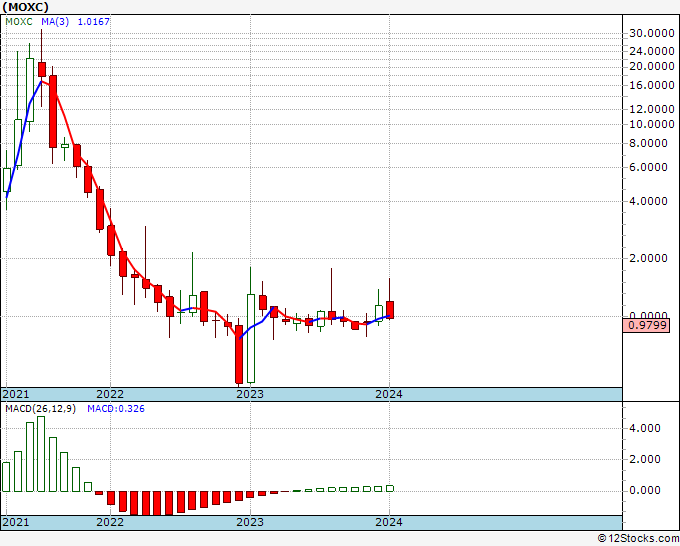Click the tallest green MACD histogram bar
This screenshot has height=546, width=680.
point(41,454)
